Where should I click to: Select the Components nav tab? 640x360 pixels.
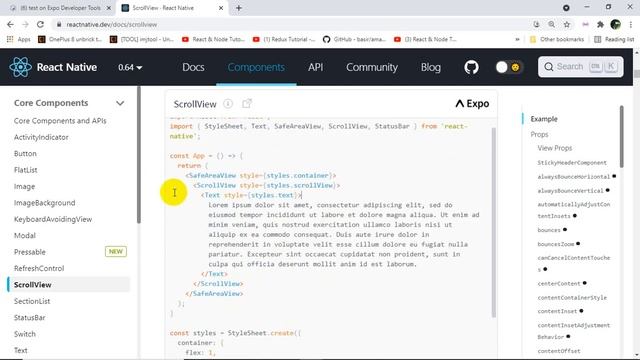tap(256, 67)
